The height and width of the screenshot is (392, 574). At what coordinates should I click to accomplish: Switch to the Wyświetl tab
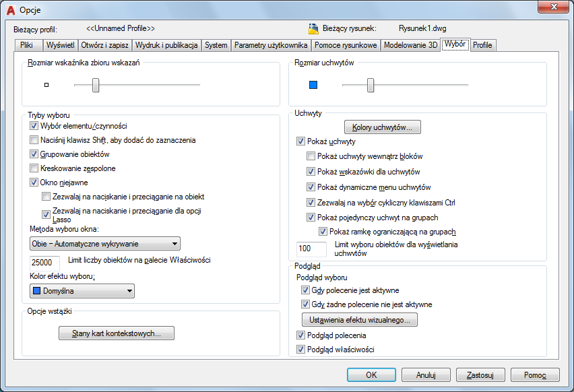(61, 45)
